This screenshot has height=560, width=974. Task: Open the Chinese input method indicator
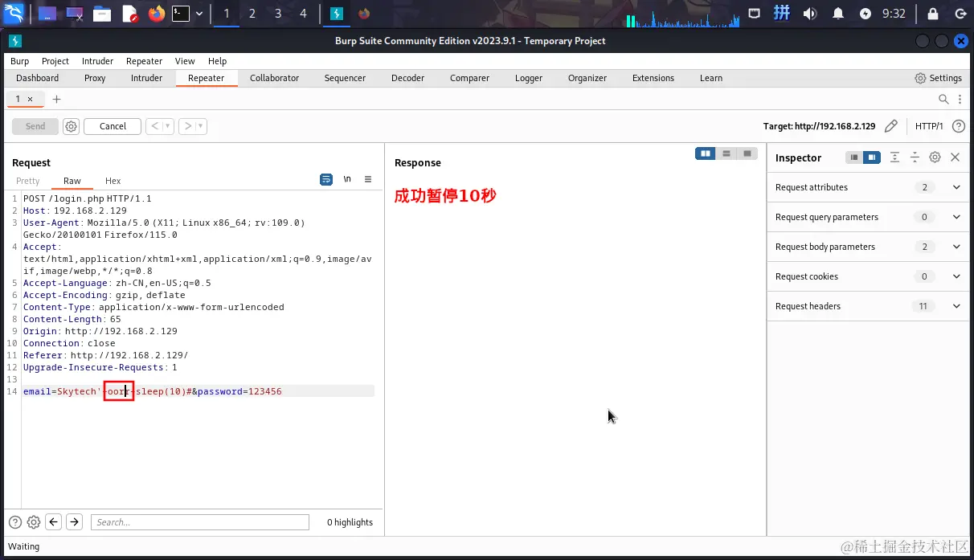tap(781, 13)
